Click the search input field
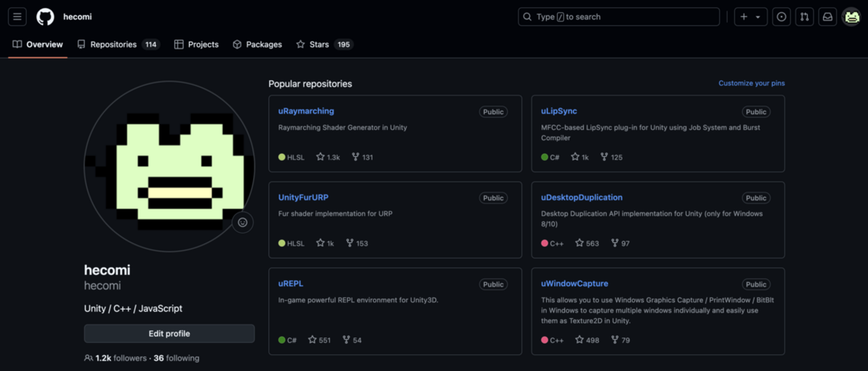Screen dimensions: 868x371 click(618, 17)
